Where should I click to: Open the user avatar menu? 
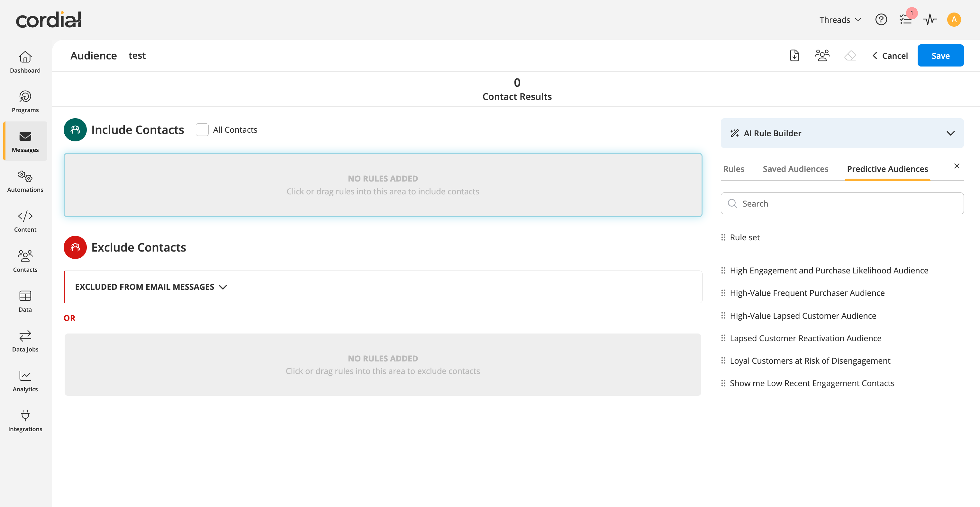954,19
